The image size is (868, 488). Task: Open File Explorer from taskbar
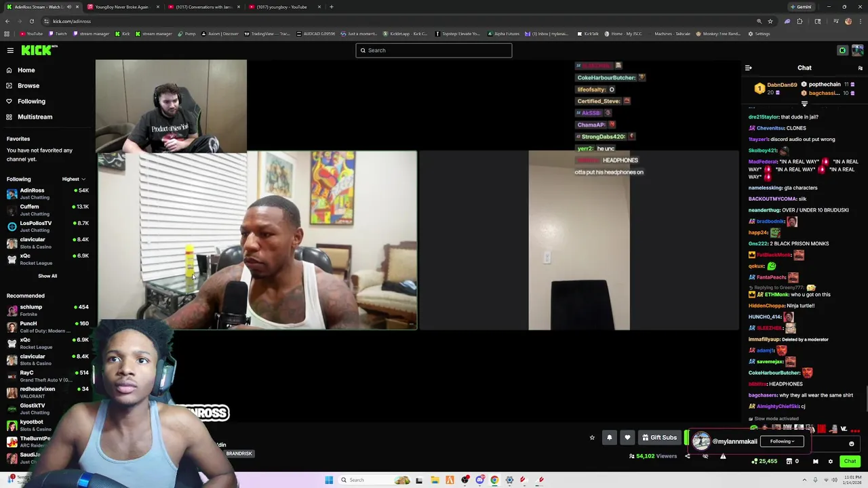435,480
